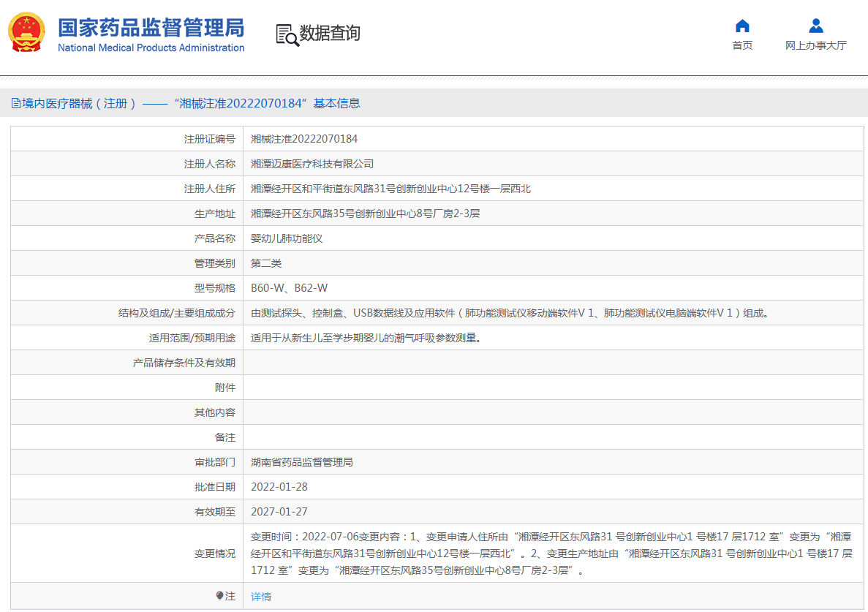Click the 产品名称 row label
Screen dimensions: 868x612
[x=215, y=238]
